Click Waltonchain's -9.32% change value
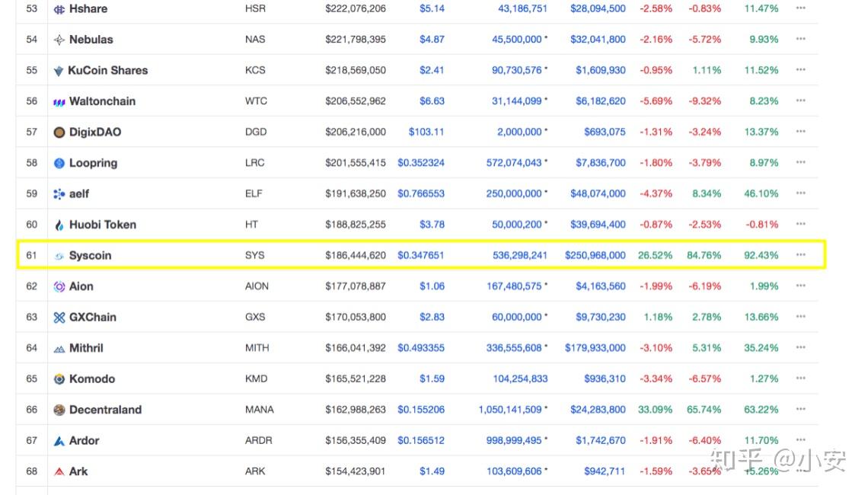 [x=705, y=101]
